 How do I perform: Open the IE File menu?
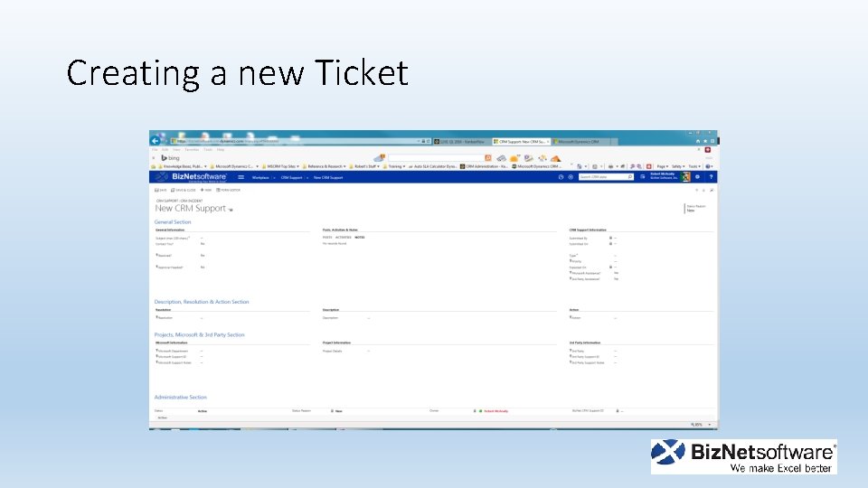coord(155,149)
